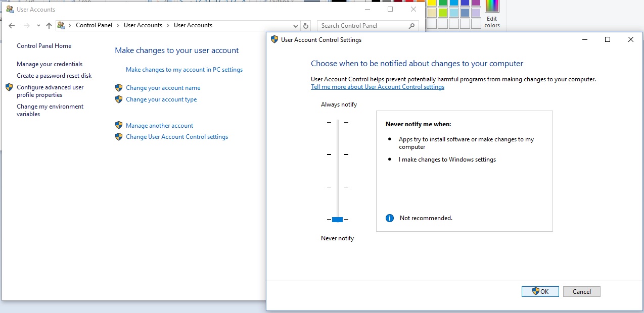Click Change your account type
The image size is (644, 313).
[x=161, y=99]
